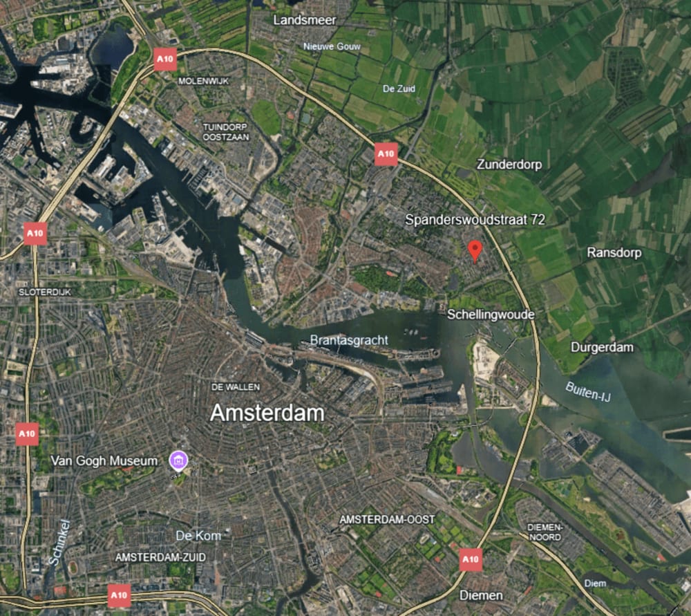Select the Schellingwoude place label

(491, 315)
